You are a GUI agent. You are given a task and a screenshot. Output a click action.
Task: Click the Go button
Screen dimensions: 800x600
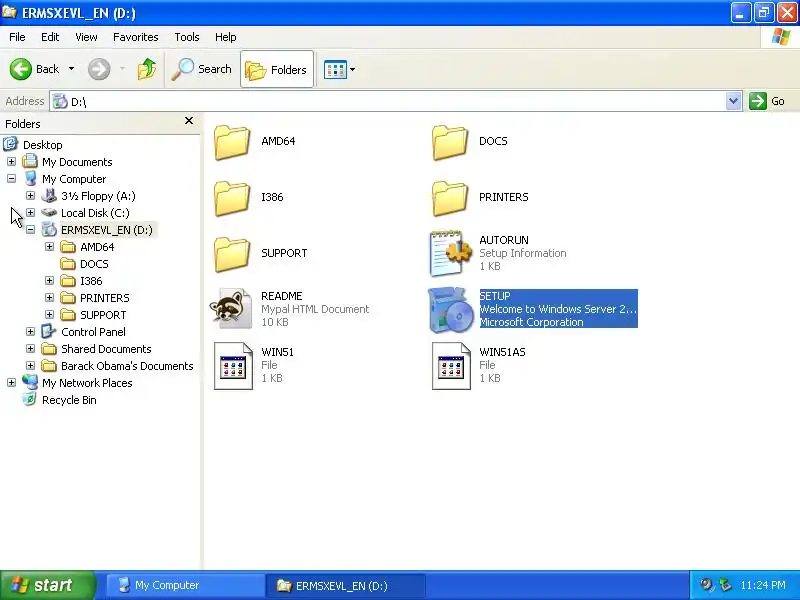(767, 101)
